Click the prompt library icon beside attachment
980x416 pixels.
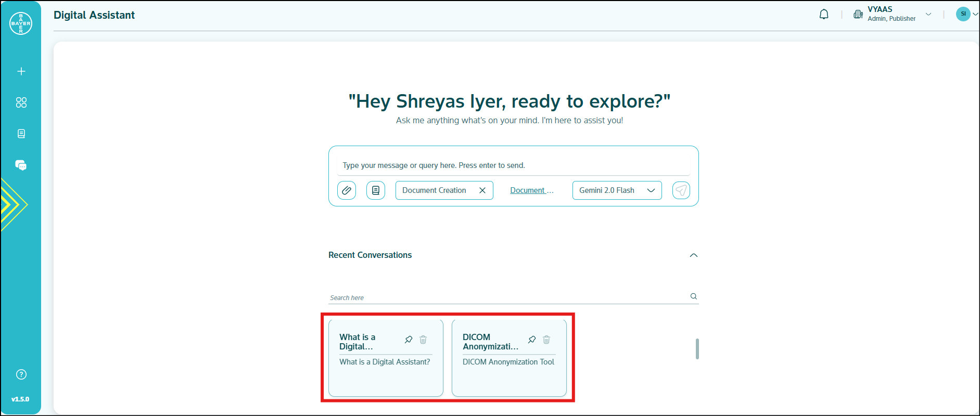pos(376,190)
